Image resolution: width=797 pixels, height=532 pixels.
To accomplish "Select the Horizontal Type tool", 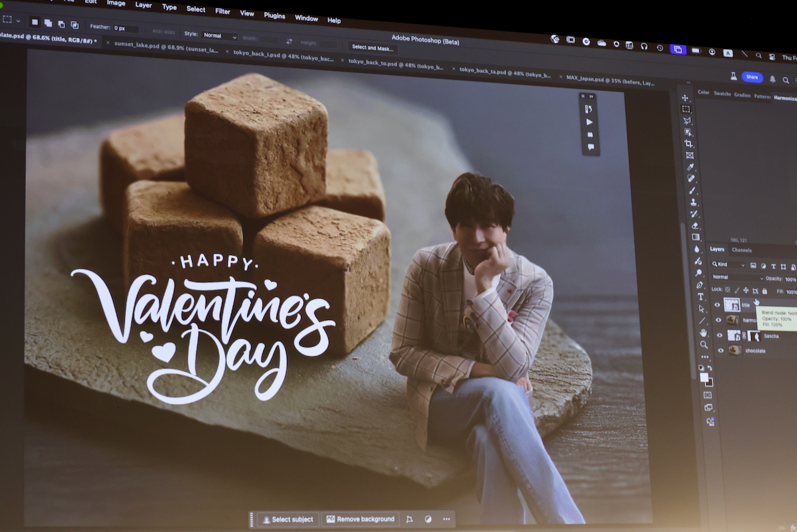I will (700, 297).
